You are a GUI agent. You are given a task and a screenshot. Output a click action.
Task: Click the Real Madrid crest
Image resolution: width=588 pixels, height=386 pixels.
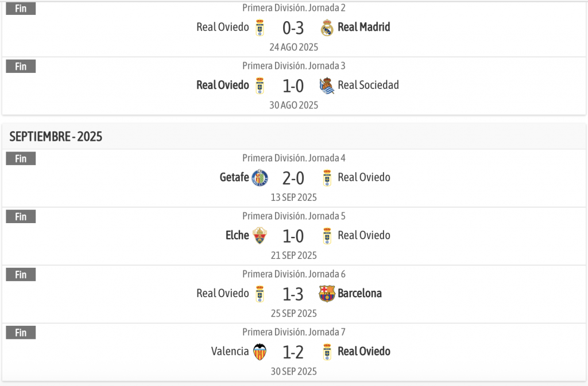[x=327, y=28]
